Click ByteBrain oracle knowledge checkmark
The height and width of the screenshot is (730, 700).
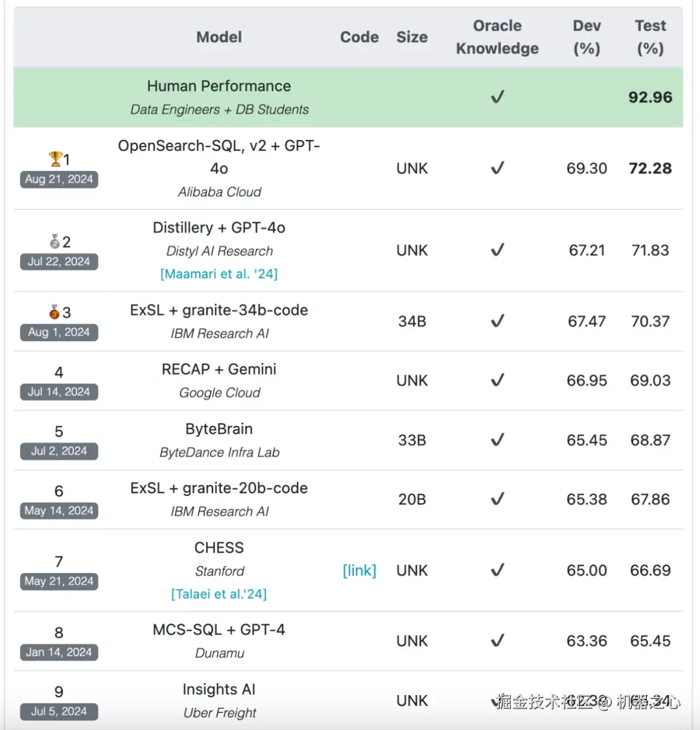point(497,440)
